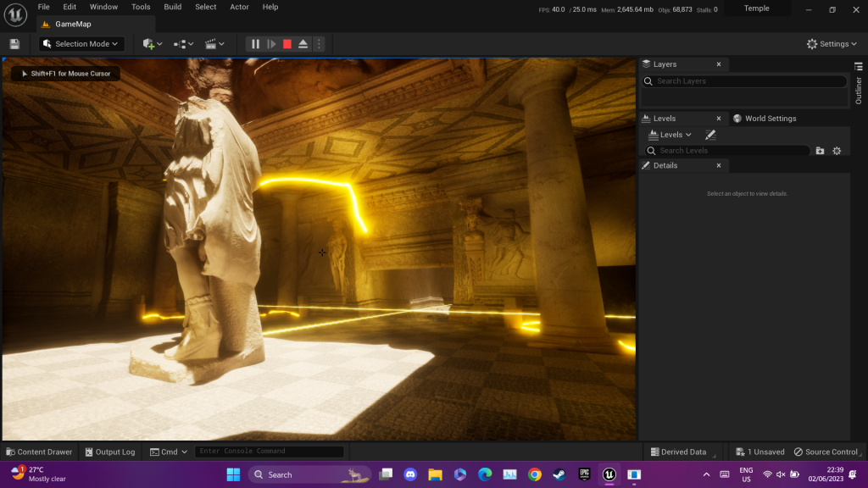Save the current level with the floppy disk icon
Viewport: 868px width, 488px height.
(x=14, y=44)
